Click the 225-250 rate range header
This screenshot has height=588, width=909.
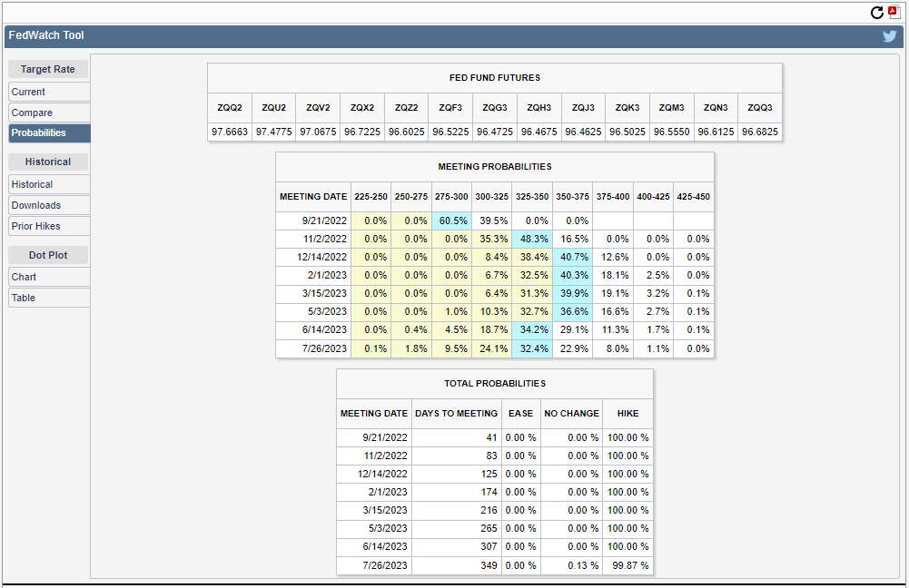[x=371, y=197]
